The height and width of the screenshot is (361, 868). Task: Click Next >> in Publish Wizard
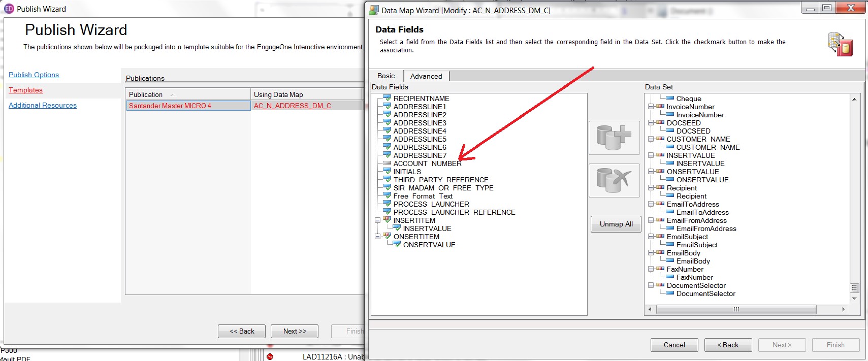pos(295,331)
